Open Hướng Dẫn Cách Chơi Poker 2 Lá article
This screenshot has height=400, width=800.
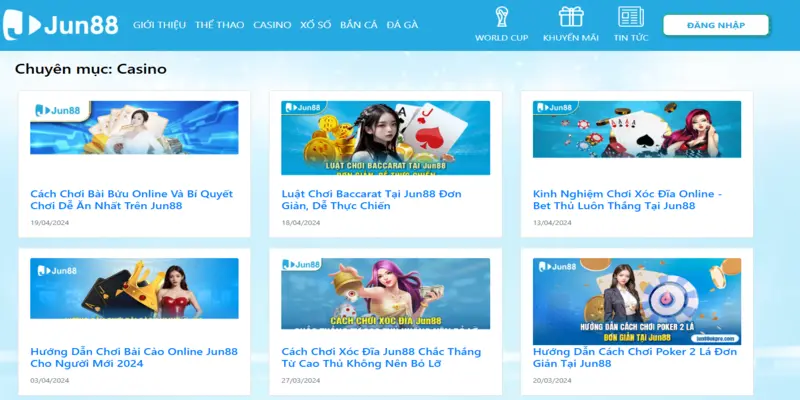(635, 357)
